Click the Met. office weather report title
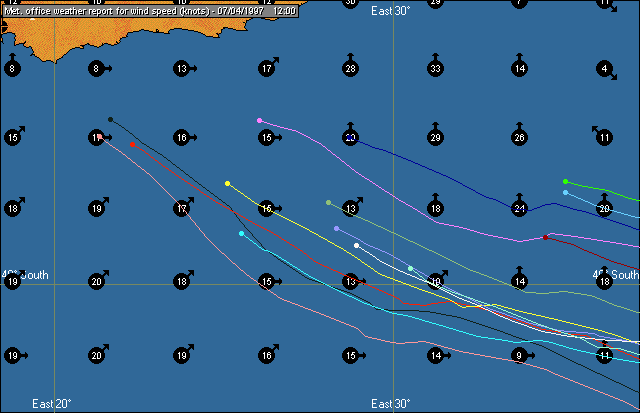The width and height of the screenshot is (640, 413). (150, 11)
